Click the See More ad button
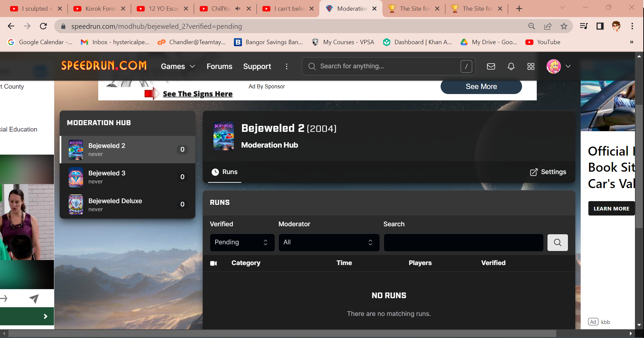Screen dimensions: 644x338 481,87
